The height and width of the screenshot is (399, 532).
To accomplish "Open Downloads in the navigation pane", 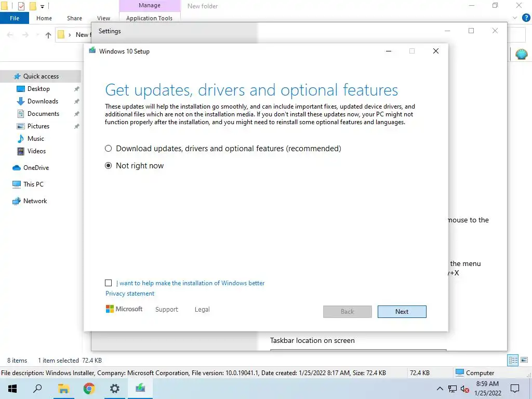I will coord(43,101).
